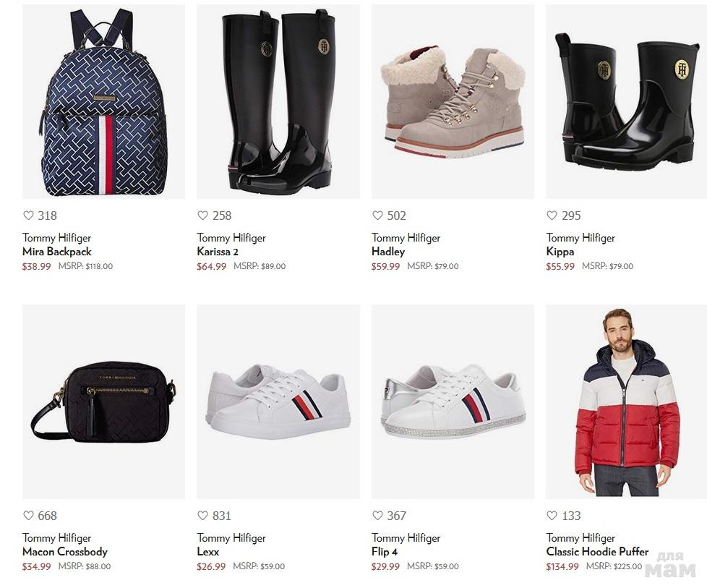Favorite the Macon Crossbody heart icon
Image resolution: width=707 pixels, height=588 pixels.
(x=28, y=516)
